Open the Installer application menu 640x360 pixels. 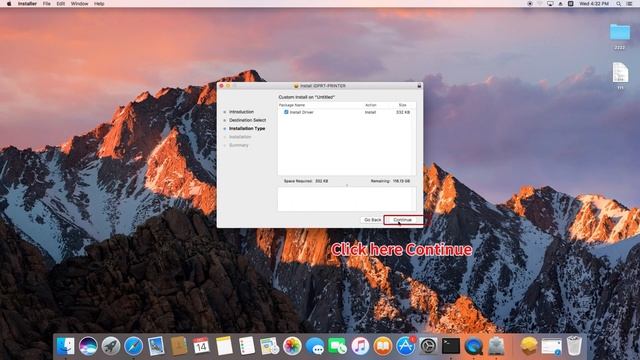[27, 4]
